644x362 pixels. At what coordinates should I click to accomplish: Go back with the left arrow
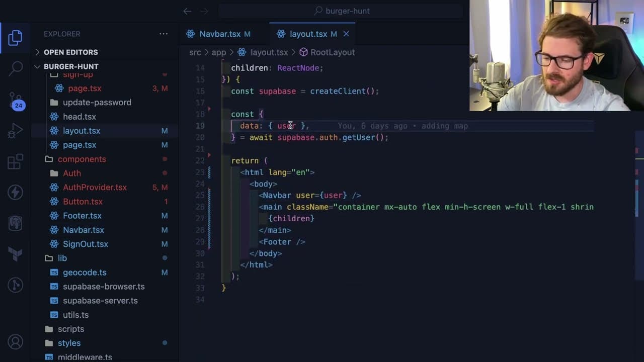(x=187, y=11)
